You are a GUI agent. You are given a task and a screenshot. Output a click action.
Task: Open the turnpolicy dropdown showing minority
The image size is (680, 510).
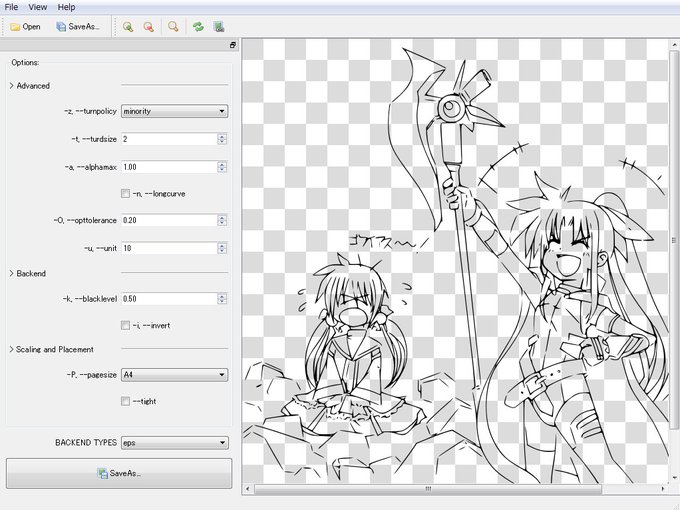point(174,111)
